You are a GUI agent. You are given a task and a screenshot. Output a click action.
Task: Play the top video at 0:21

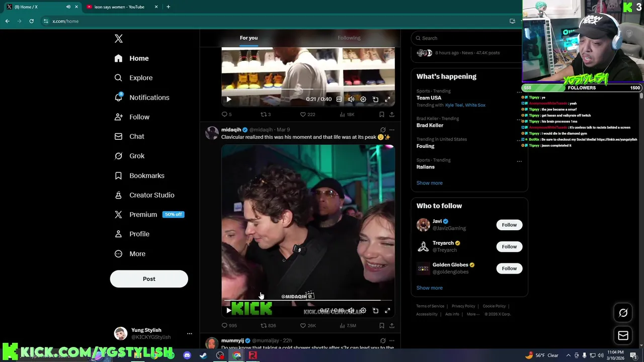click(x=229, y=100)
